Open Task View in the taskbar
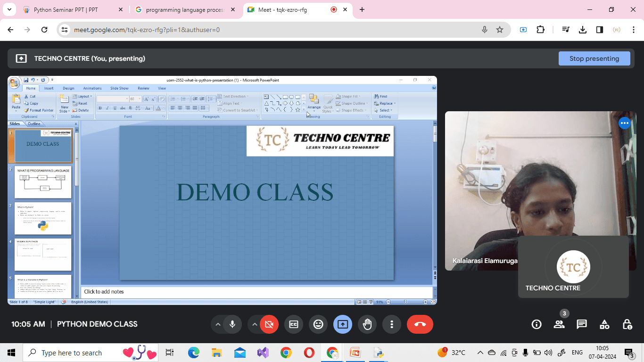The height and width of the screenshot is (362, 644). point(169,353)
